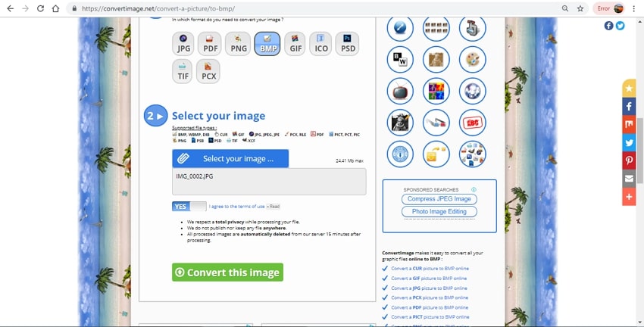Screen dimensions: 644x327
Task: Choose the GIF format icon
Action: (294, 44)
